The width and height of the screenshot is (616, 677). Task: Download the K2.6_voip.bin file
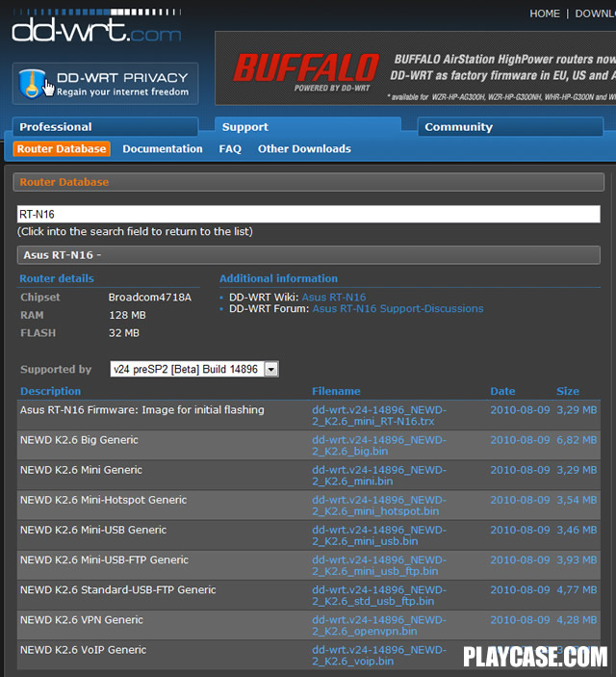[379, 656]
